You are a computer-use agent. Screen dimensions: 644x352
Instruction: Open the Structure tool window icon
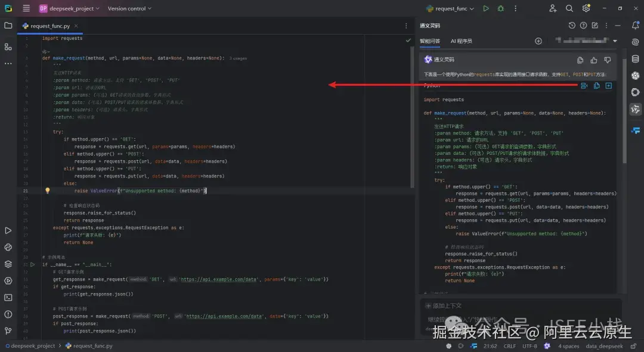coord(8,47)
